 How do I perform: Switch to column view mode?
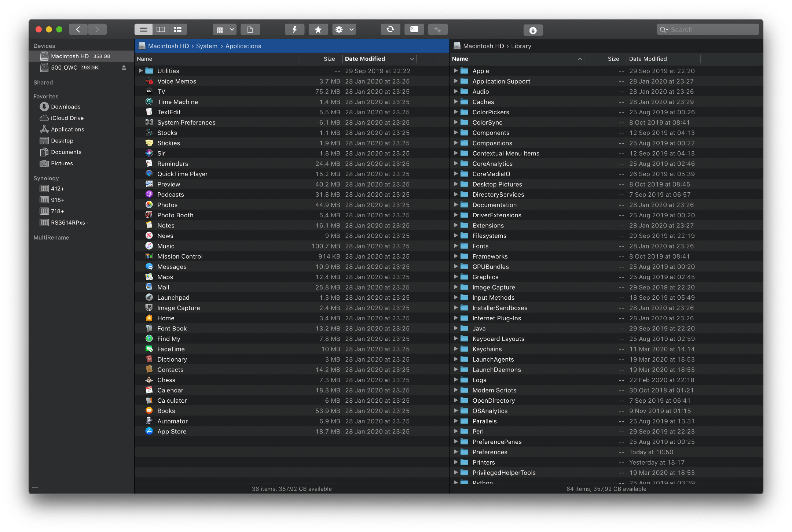(x=161, y=29)
